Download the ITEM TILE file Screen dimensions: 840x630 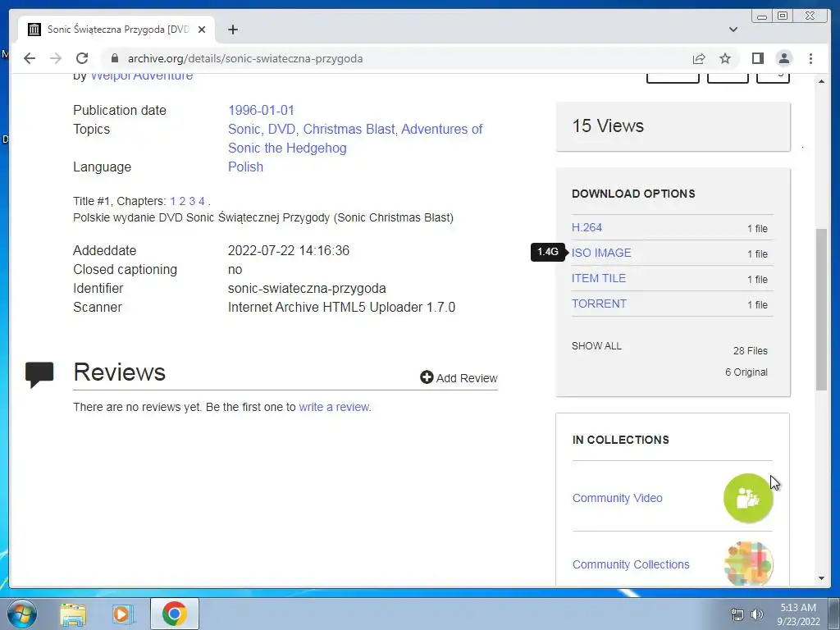[x=598, y=279]
